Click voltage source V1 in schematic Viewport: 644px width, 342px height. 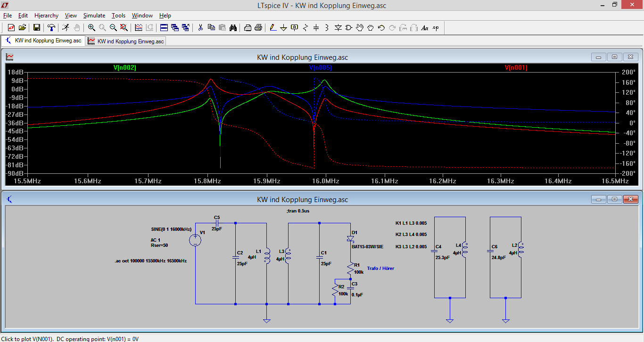pos(195,240)
